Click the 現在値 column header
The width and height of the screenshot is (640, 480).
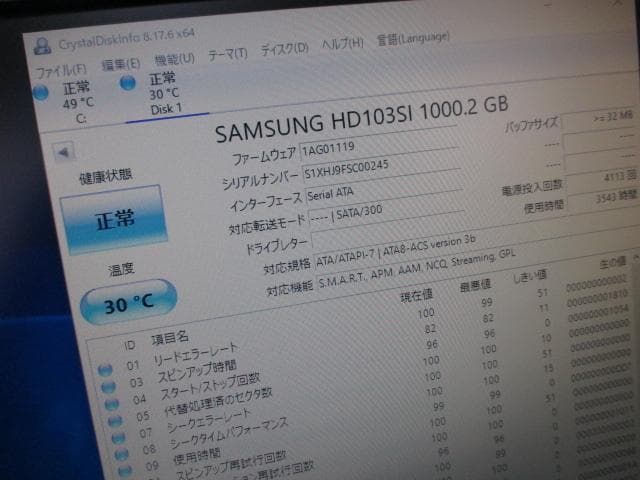point(416,296)
